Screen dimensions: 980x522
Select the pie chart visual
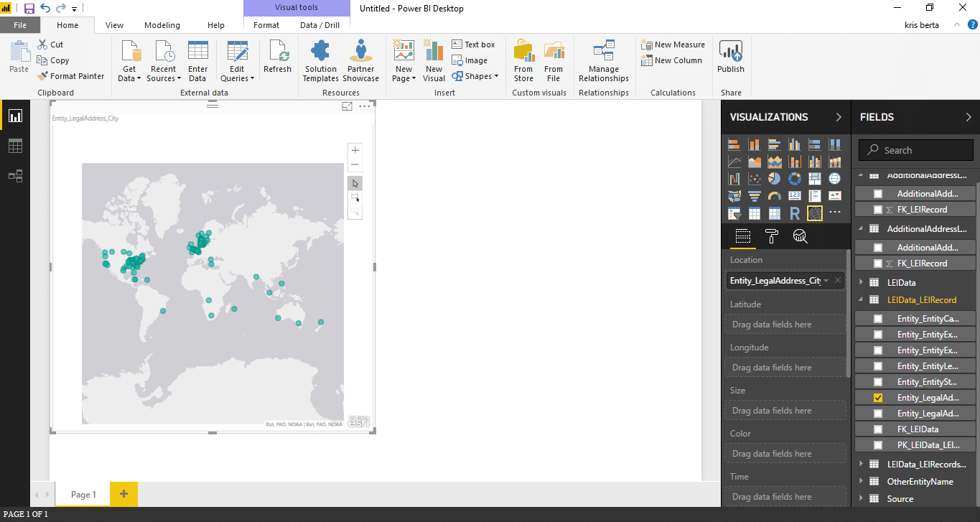click(775, 179)
